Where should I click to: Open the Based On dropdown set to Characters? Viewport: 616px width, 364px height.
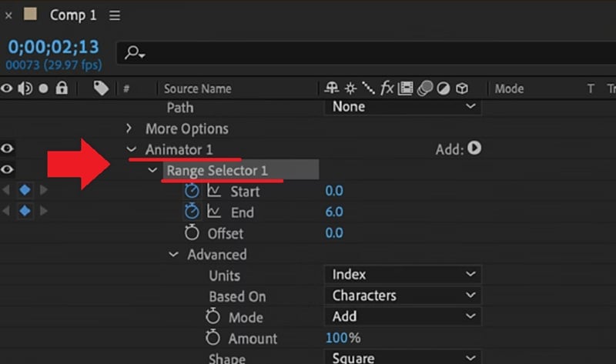coord(403,296)
